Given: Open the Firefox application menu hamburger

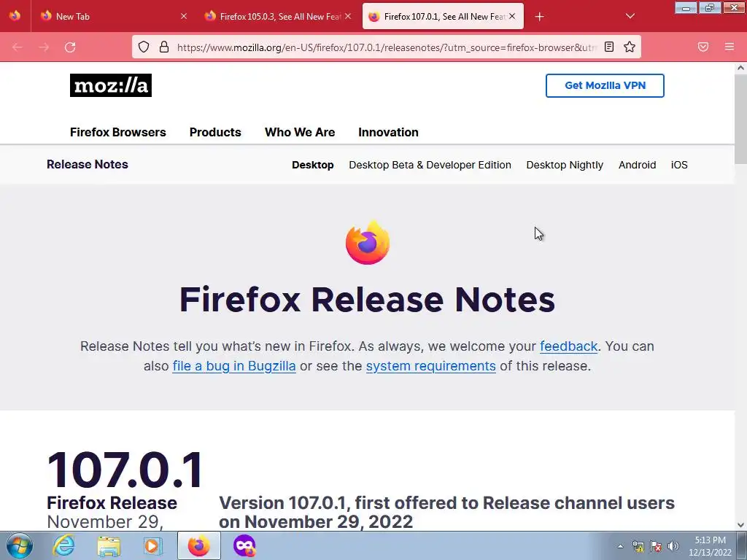Looking at the screenshot, I should pyautogui.click(x=729, y=47).
